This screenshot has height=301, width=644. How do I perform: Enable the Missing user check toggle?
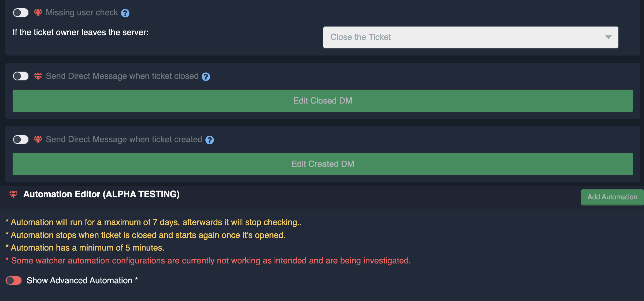(20, 12)
